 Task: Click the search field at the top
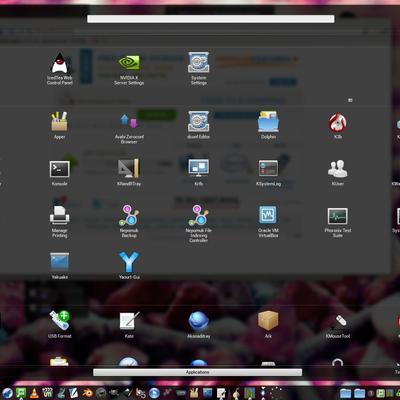[x=211, y=19]
